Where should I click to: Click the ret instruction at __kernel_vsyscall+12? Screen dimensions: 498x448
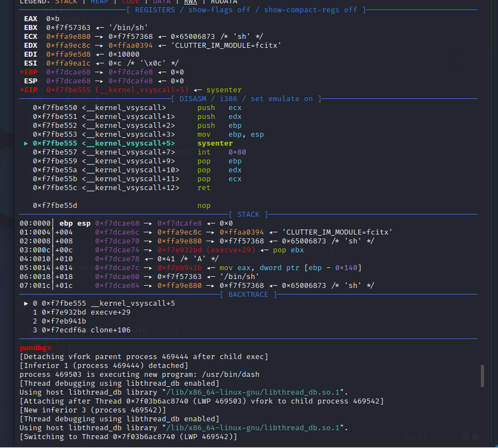[203, 188]
